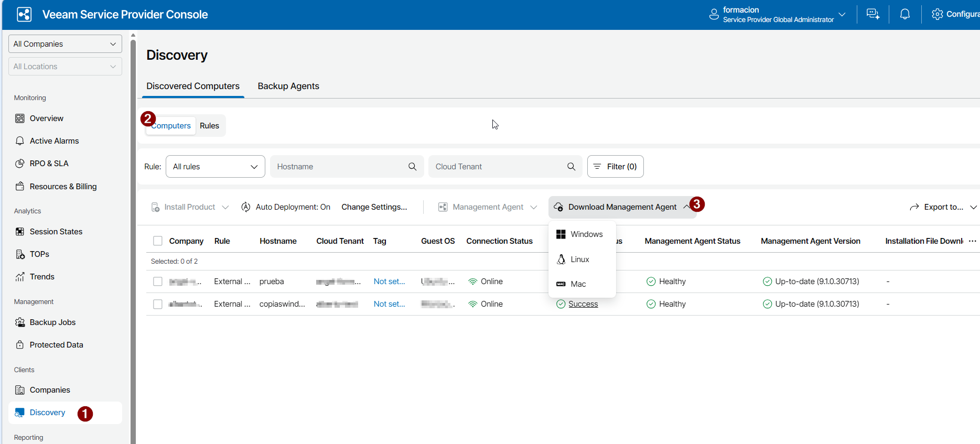Click the Discovery sidebar icon
980x444 pixels.
[20, 413]
